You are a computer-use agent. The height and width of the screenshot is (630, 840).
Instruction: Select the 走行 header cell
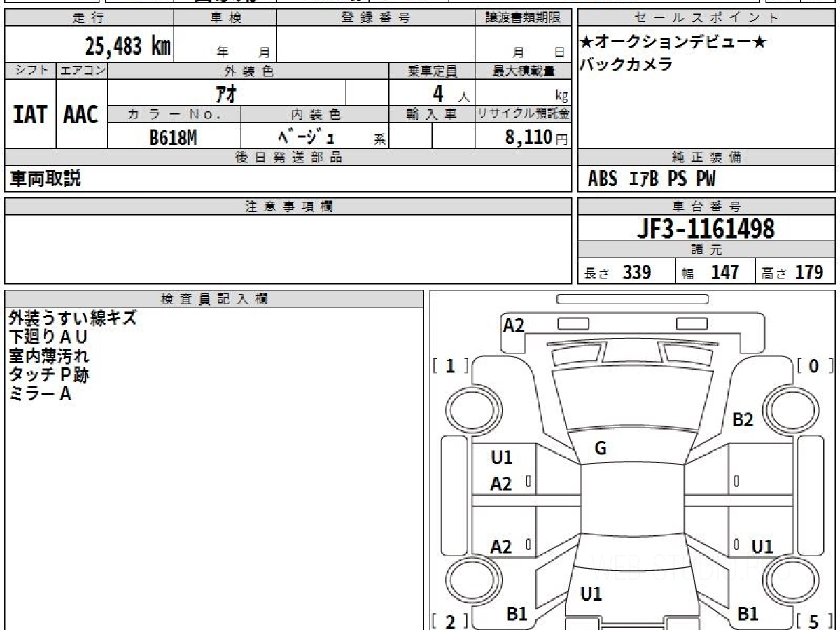pyautogui.click(x=88, y=18)
